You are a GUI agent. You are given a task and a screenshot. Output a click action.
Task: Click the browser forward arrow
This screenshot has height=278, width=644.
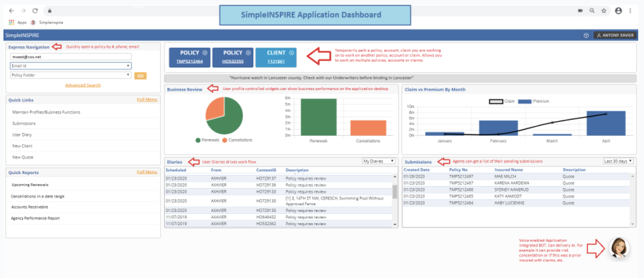pos(23,11)
